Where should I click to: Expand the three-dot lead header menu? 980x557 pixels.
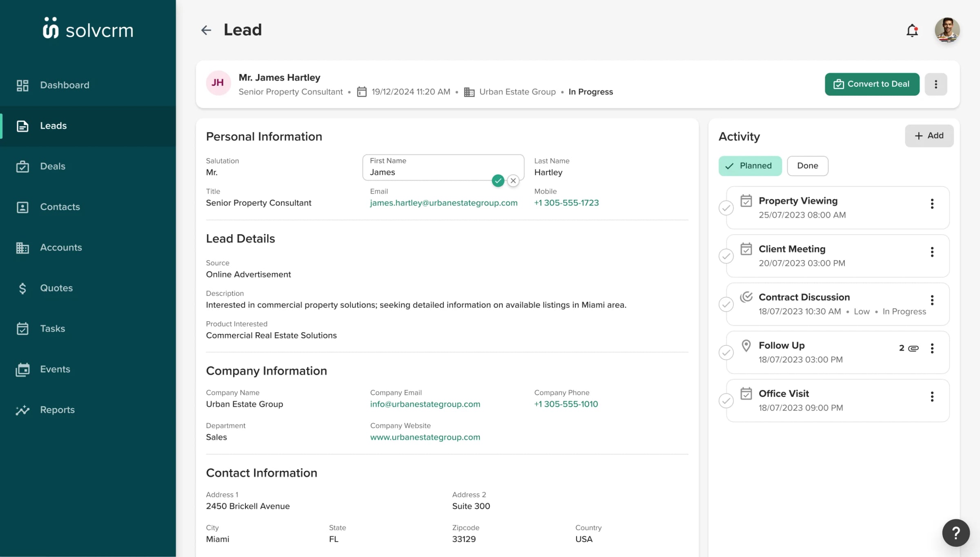pos(936,84)
